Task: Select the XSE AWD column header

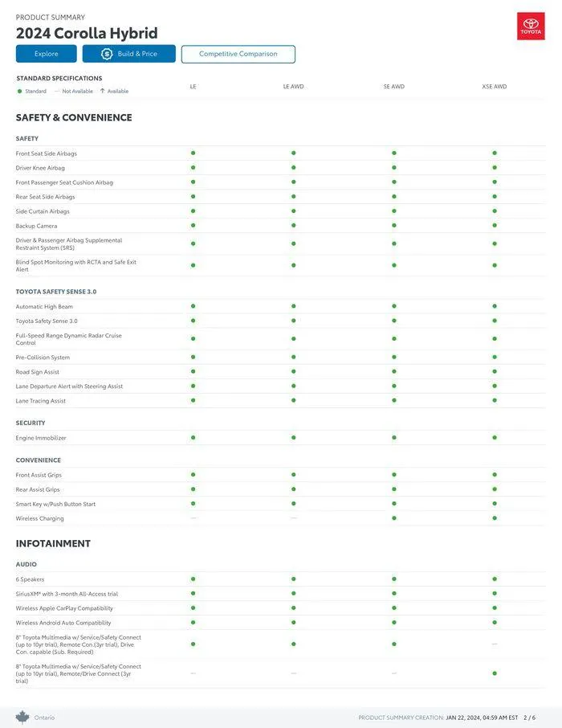Action: 495,86
